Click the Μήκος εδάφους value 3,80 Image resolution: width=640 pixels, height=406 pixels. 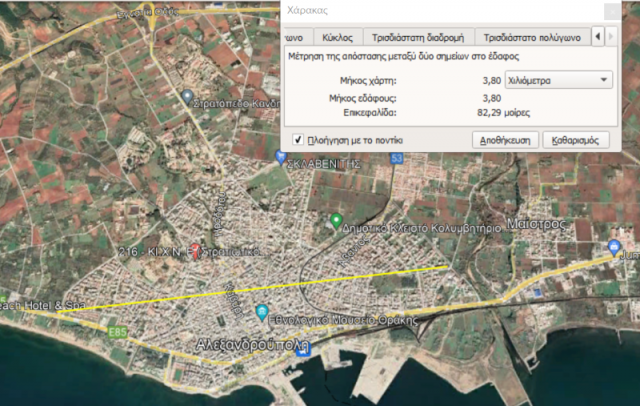click(x=491, y=98)
